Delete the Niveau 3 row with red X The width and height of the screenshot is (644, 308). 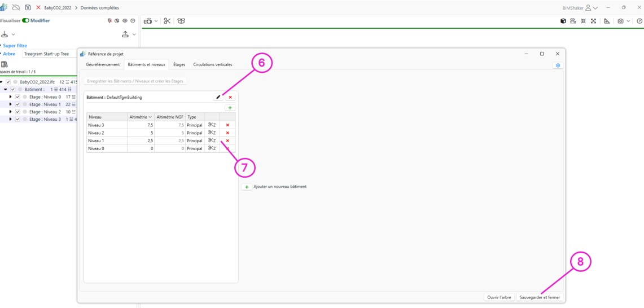tap(227, 125)
